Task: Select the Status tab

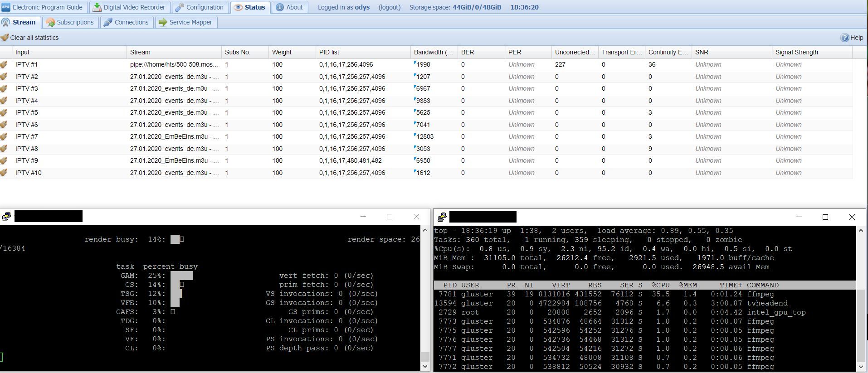Action: pyautogui.click(x=250, y=7)
